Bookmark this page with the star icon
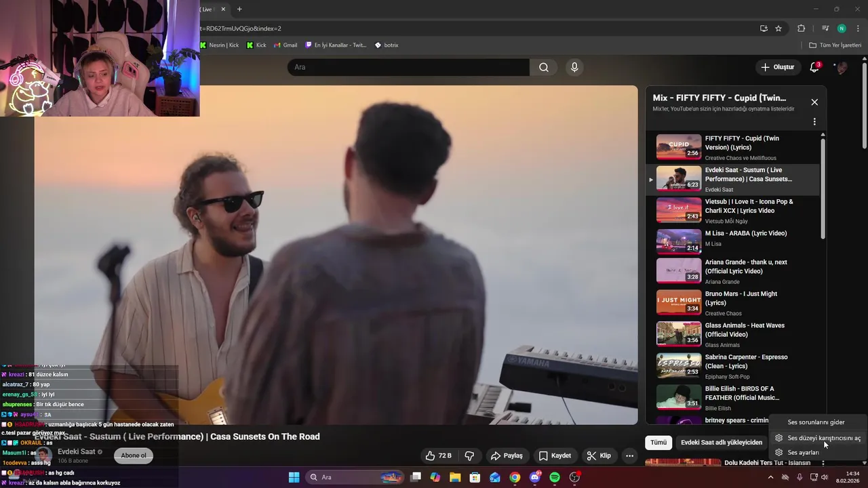This screenshot has height=488, width=868. (778, 28)
